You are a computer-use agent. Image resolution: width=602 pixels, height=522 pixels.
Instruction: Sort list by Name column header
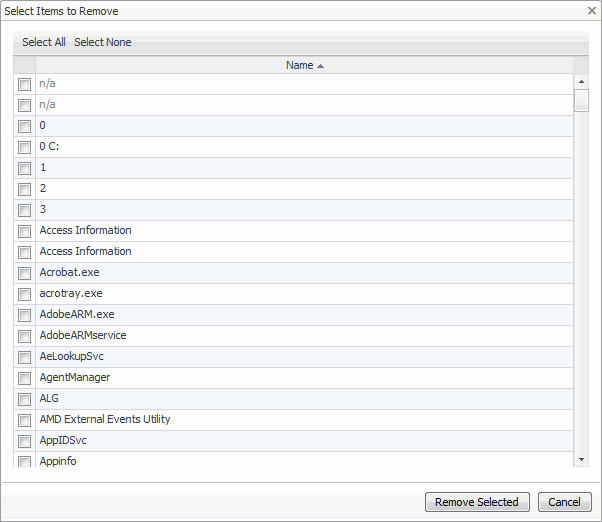pyautogui.click(x=299, y=65)
